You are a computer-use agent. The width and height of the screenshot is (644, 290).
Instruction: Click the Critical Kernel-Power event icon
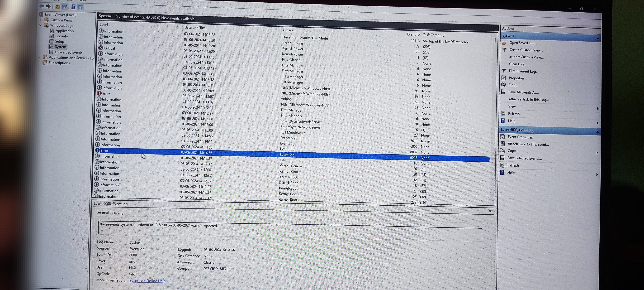[x=100, y=48]
